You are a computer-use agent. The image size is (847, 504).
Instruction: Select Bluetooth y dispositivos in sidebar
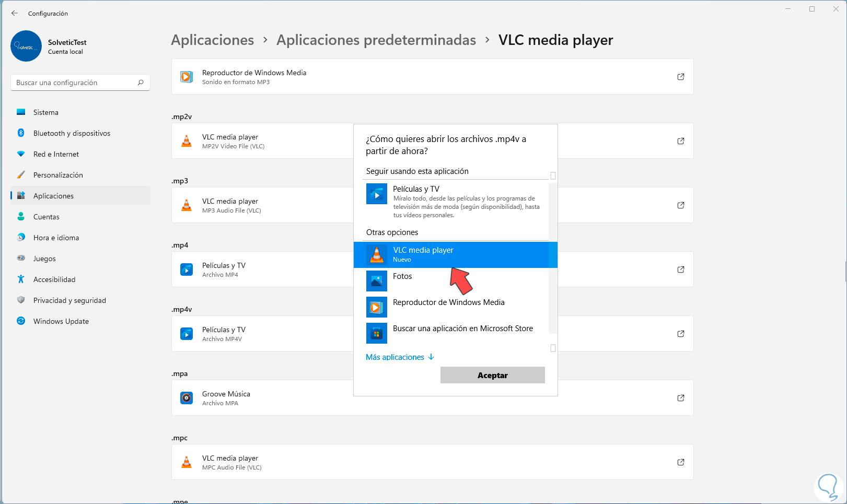tap(72, 133)
